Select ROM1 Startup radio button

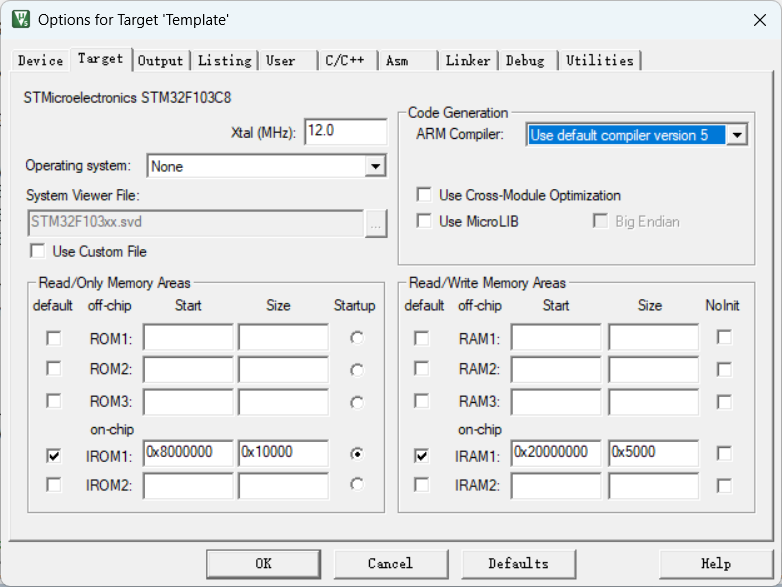coord(357,338)
